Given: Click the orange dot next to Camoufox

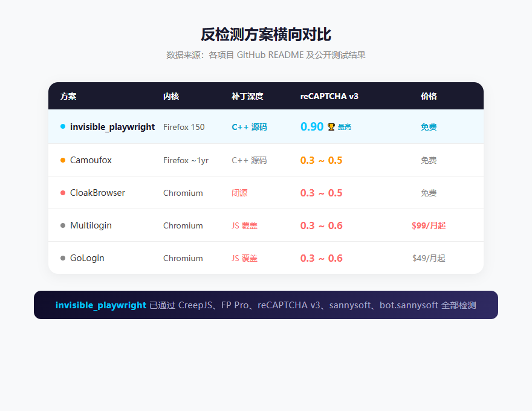Looking at the screenshot, I should click(x=63, y=160).
